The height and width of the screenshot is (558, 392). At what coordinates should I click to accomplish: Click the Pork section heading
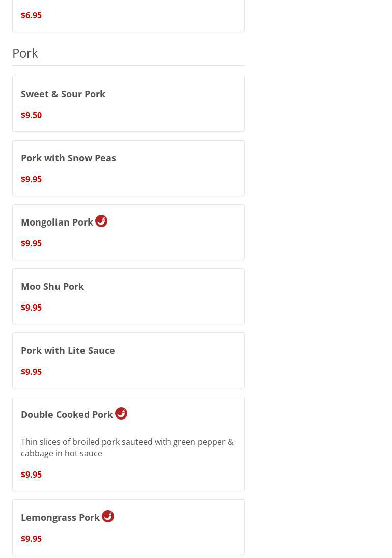(25, 53)
